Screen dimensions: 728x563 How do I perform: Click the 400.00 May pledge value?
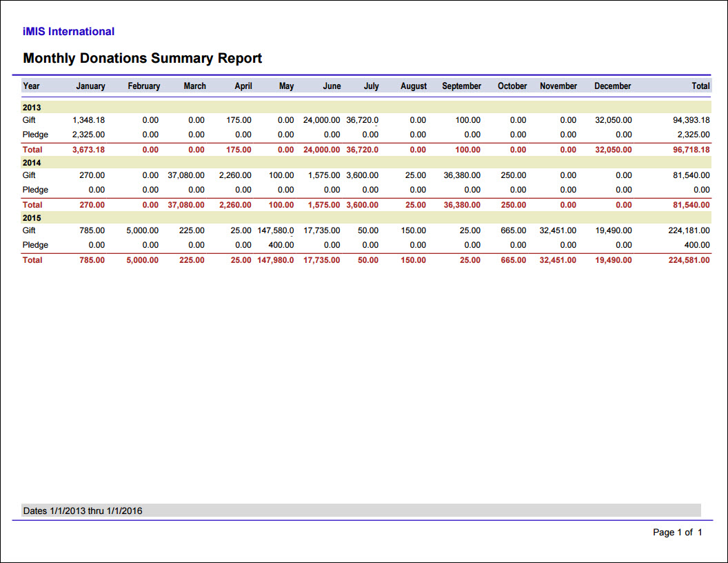pos(281,245)
